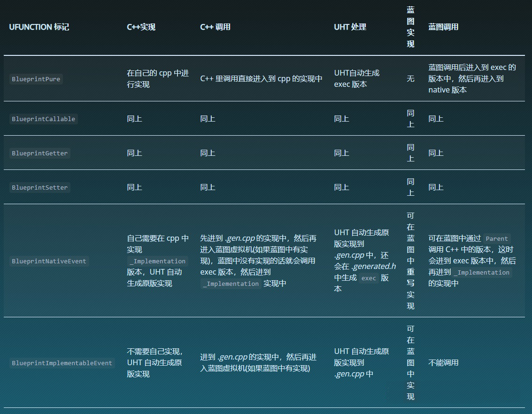Select the C++ 调用 header cell
Image resolution: width=532 pixels, height=414 pixels.
point(215,27)
